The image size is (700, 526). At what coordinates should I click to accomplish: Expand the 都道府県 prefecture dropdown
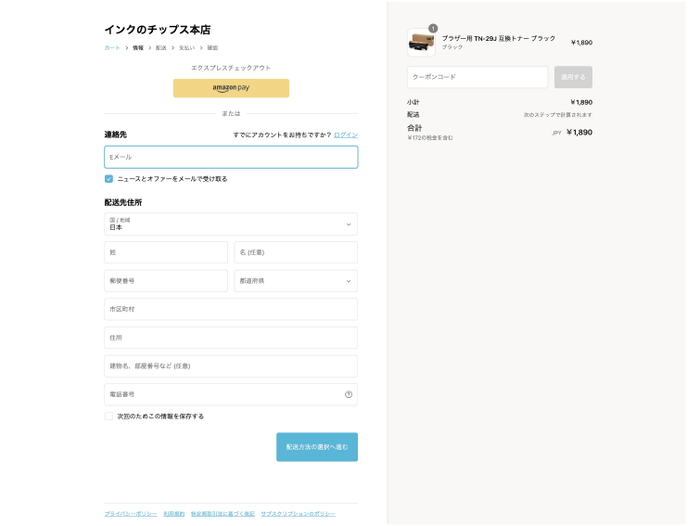(x=295, y=281)
